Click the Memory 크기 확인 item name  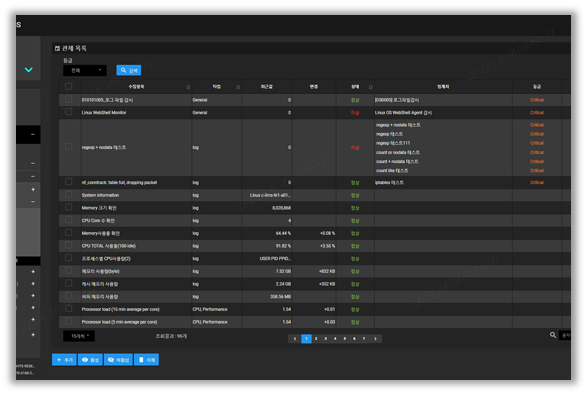pos(99,208)
